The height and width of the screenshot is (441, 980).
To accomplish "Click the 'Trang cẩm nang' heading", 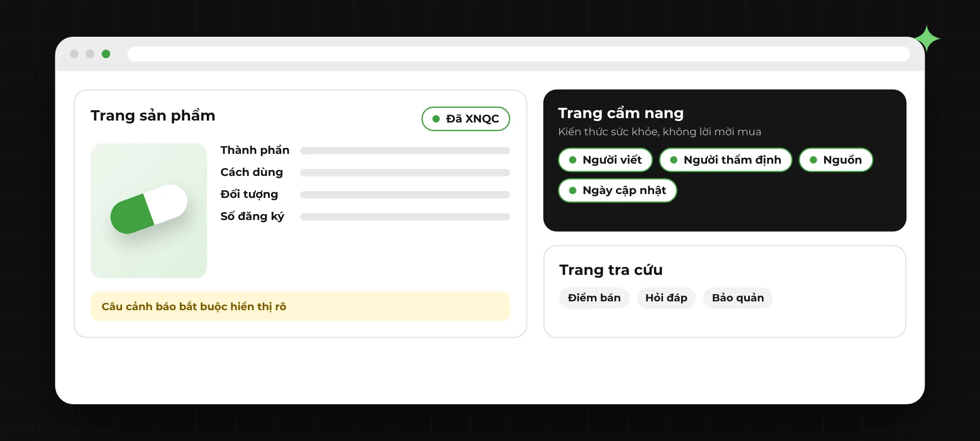I will pyautogui.click(x=621, y=113).
